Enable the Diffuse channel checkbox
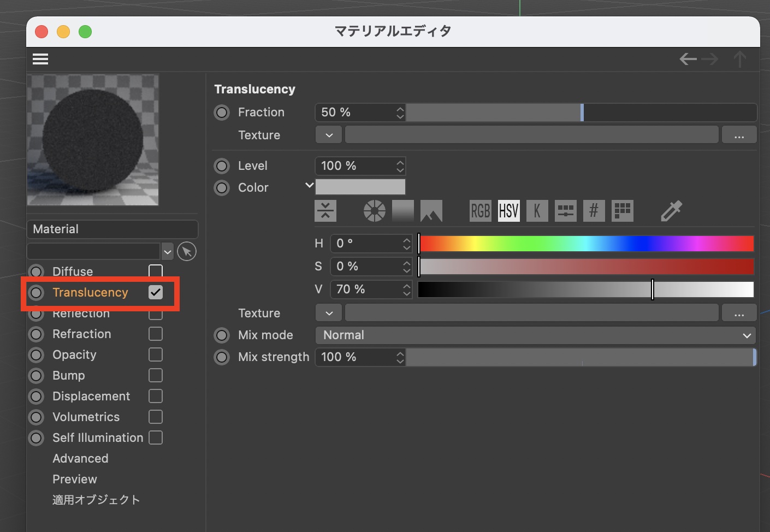The height and width of the screenshot is (532, 770). [156, 271]
